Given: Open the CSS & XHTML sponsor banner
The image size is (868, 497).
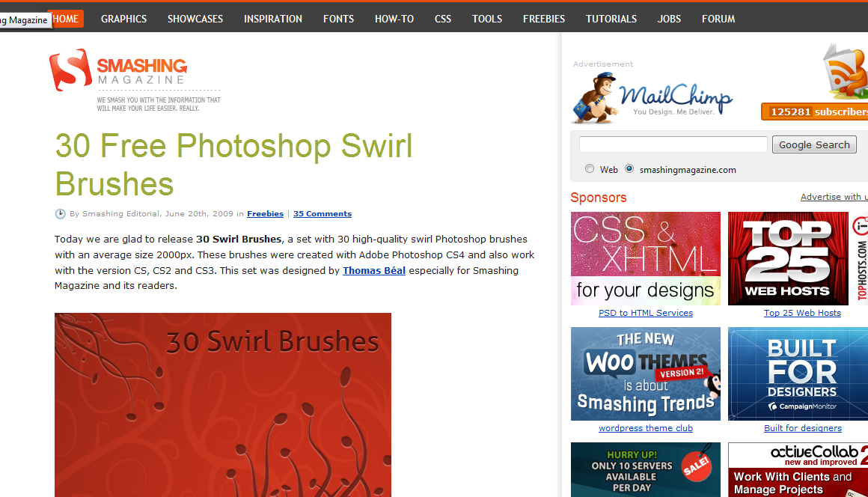Looking at the screenshot, I should pos(646,258).
